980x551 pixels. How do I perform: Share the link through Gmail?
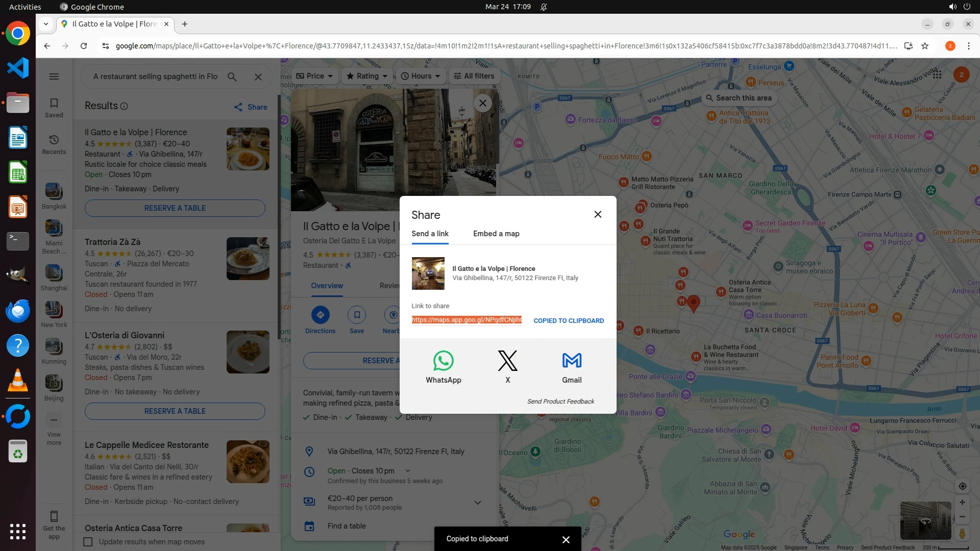(x=572, y=361)
